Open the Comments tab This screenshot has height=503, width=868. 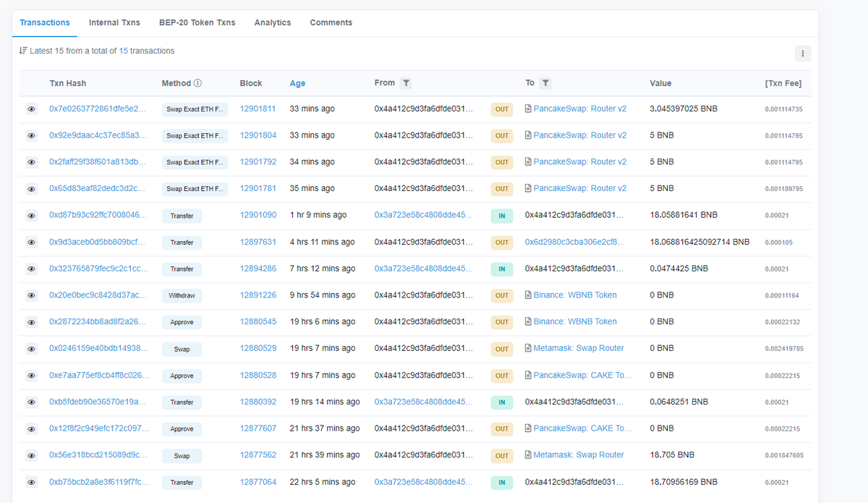pos(331,22)
